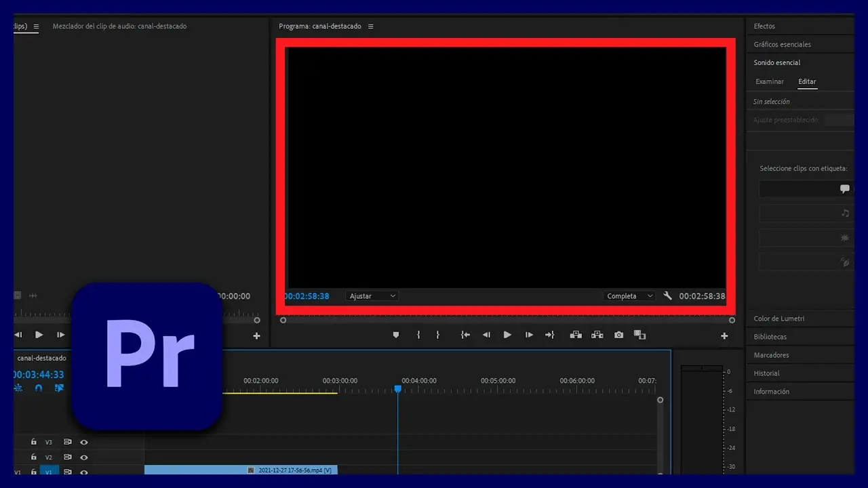868x488 pixels.
Task: Click the 00:03:00:00 mark on the ruler
Action: pos(340,381)
